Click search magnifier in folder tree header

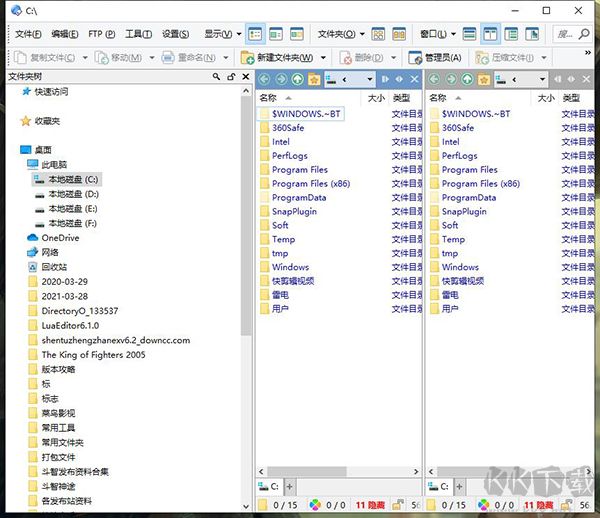[216, 77]
